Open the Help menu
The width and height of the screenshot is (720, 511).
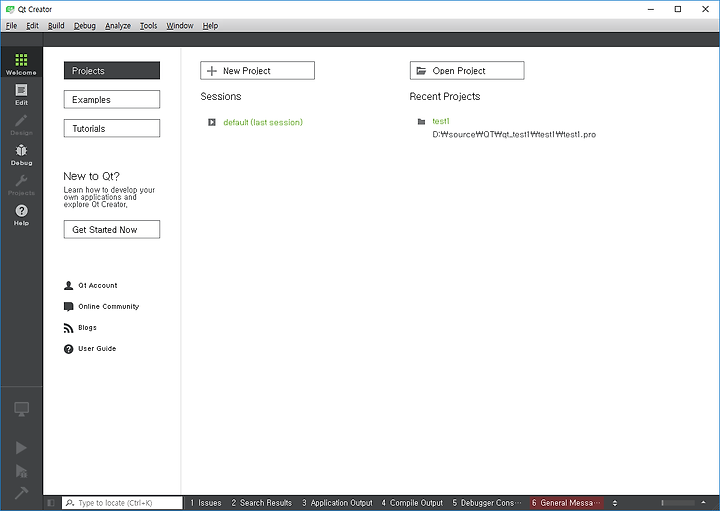(x=210, y=26)
